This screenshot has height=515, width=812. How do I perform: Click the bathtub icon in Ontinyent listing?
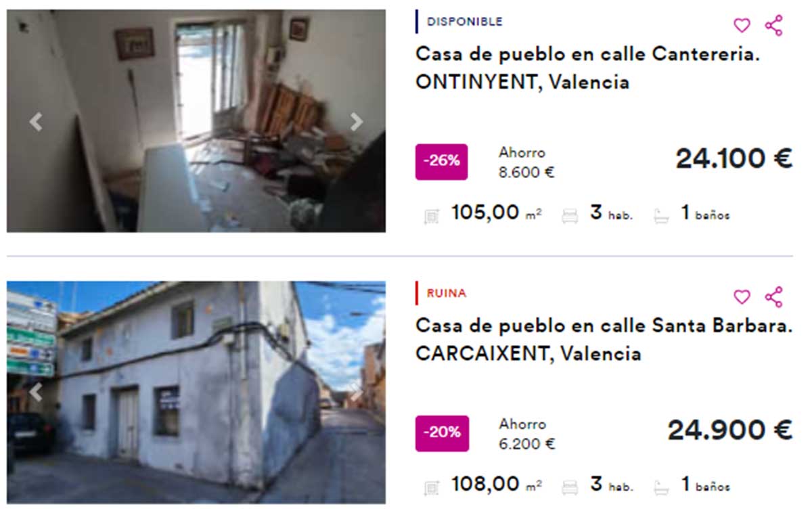tap(661, 216)
